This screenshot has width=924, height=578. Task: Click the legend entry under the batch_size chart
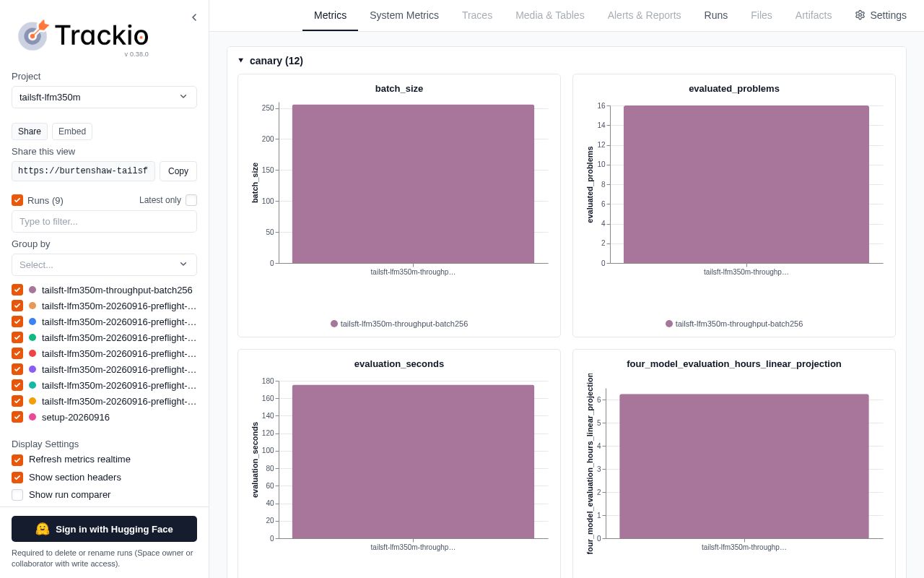(x=399, y=324)
